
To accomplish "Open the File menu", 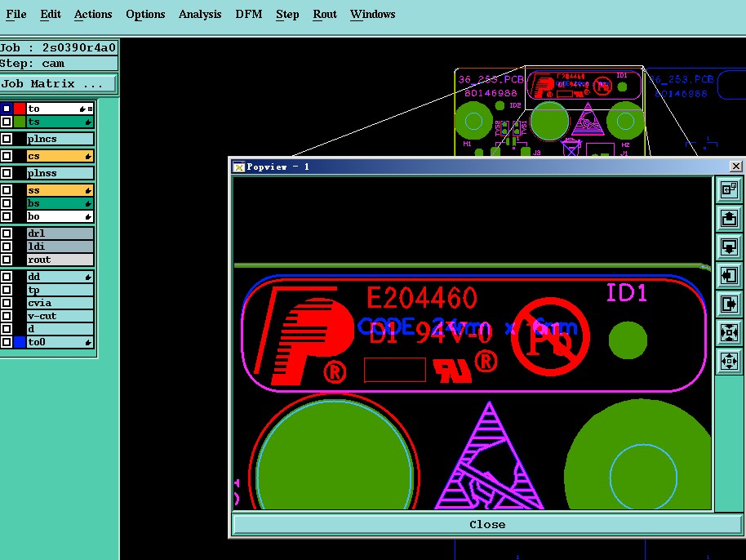I will point(16,14).
